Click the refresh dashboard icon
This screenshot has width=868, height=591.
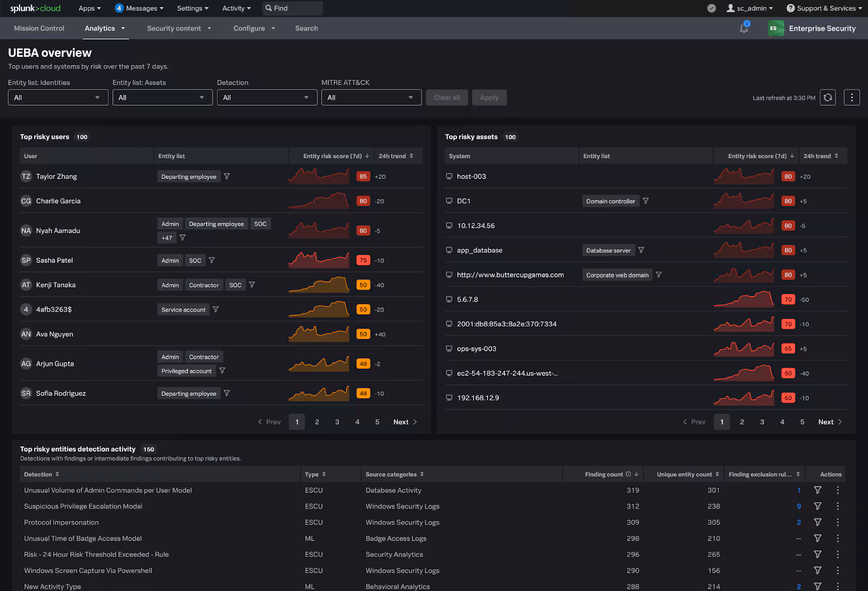pyautogui.click(x=827, y=98)
